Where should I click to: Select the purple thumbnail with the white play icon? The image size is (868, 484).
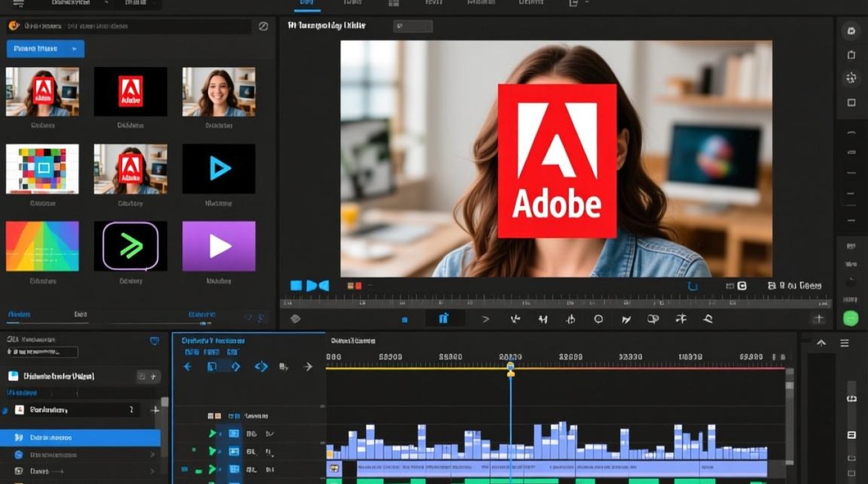tap(219, 246)
